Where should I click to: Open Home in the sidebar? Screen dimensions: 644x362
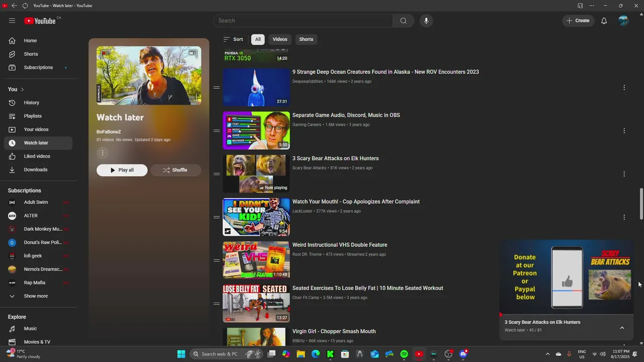[38, 41]
